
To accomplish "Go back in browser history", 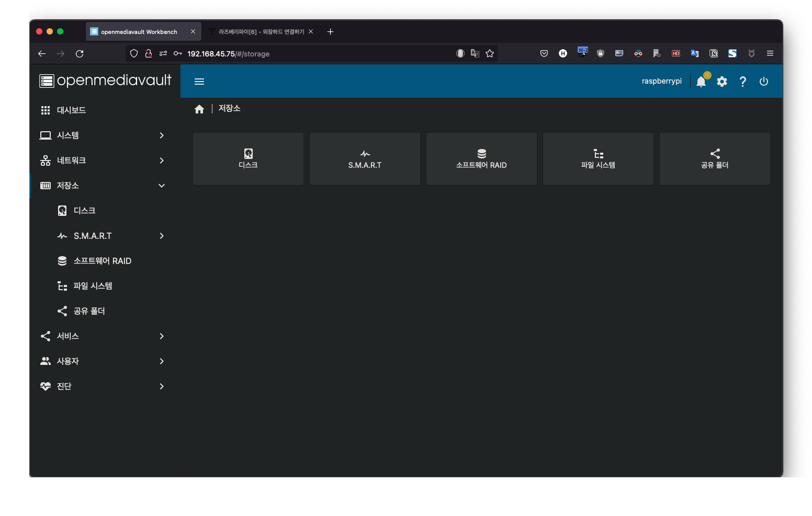I will click(x=42, y=53).
